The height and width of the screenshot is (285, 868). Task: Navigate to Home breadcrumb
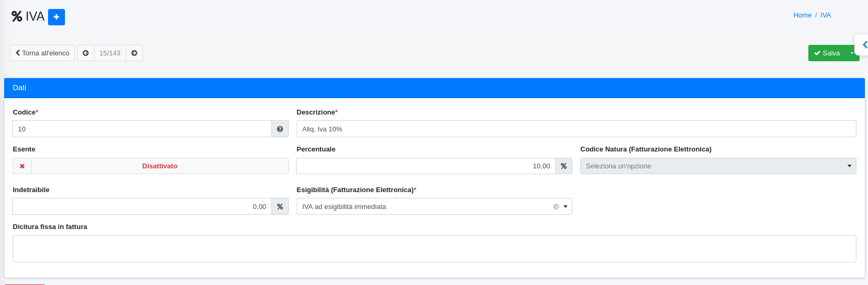tap(802, 15)
